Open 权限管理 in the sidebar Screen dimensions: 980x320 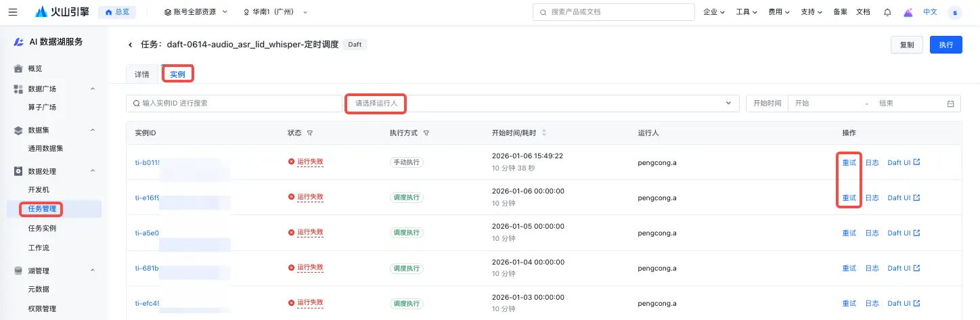(42, 308)
